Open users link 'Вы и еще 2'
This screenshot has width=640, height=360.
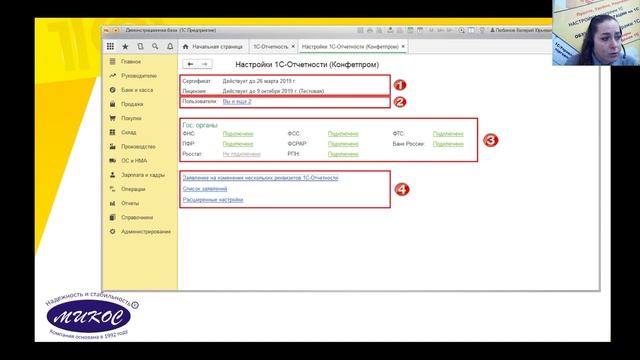click(x=237, y=102)
